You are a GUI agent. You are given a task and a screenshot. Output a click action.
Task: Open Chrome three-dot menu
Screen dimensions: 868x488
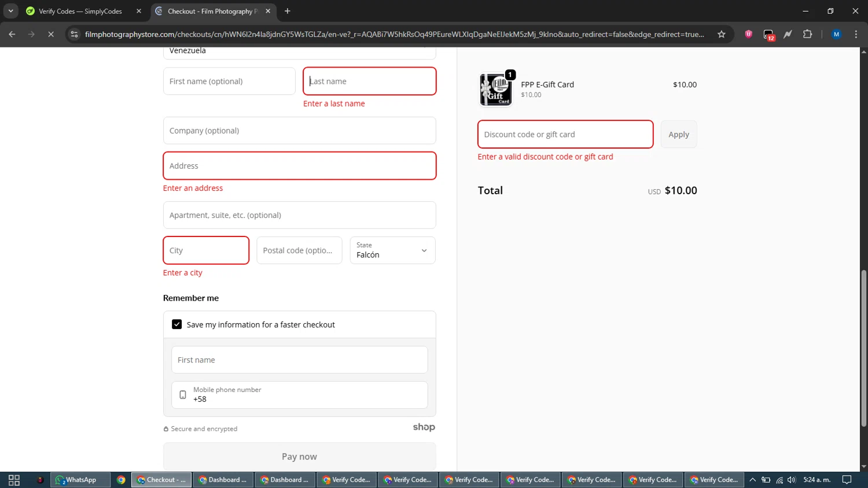856,34
